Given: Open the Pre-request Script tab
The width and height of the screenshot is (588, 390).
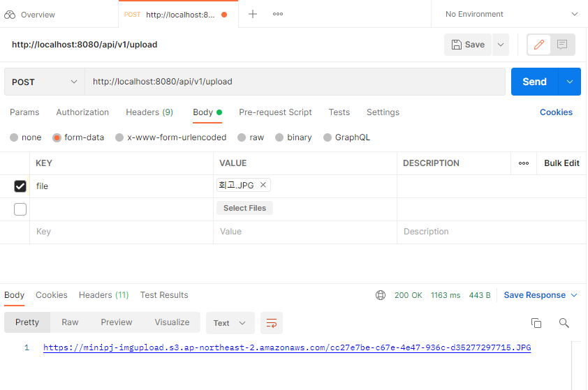Looking at the screenshot, I should 275,112.
